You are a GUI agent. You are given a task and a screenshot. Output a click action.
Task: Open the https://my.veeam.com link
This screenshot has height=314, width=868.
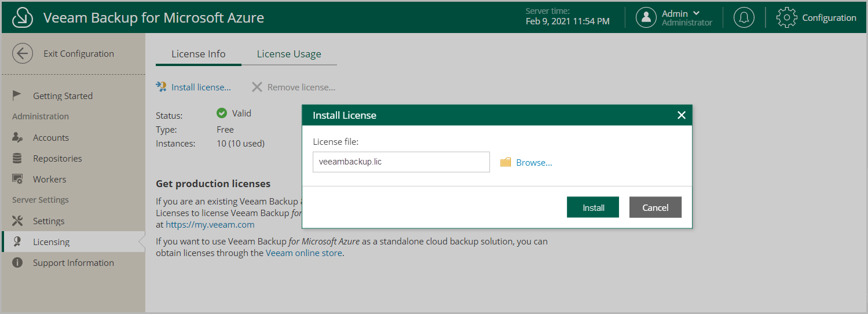coord(210,224)
